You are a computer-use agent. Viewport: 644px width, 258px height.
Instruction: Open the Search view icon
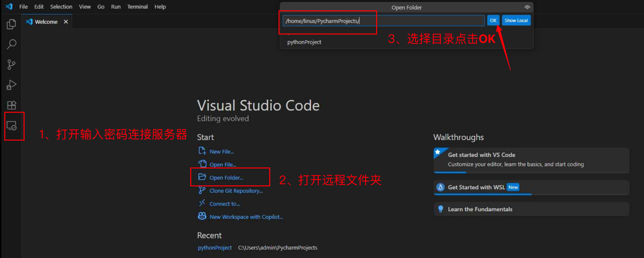click(x=11, y=44)
